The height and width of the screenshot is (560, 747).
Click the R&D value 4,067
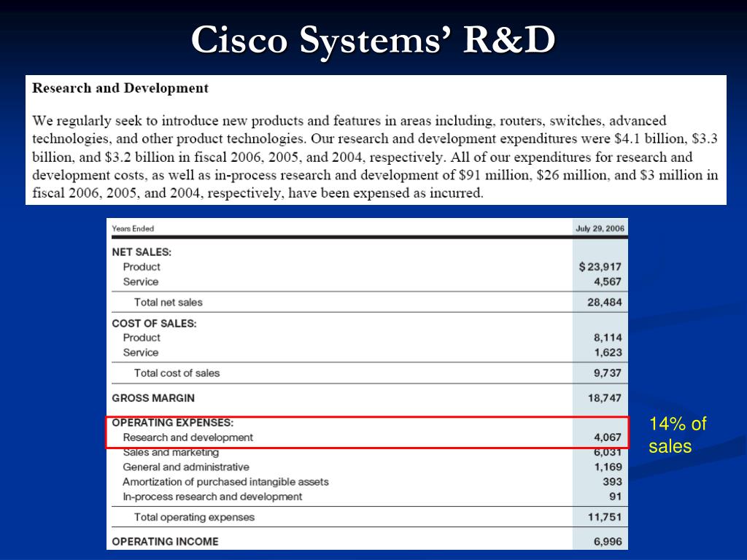pyautogui.click(x=608, y=437)
